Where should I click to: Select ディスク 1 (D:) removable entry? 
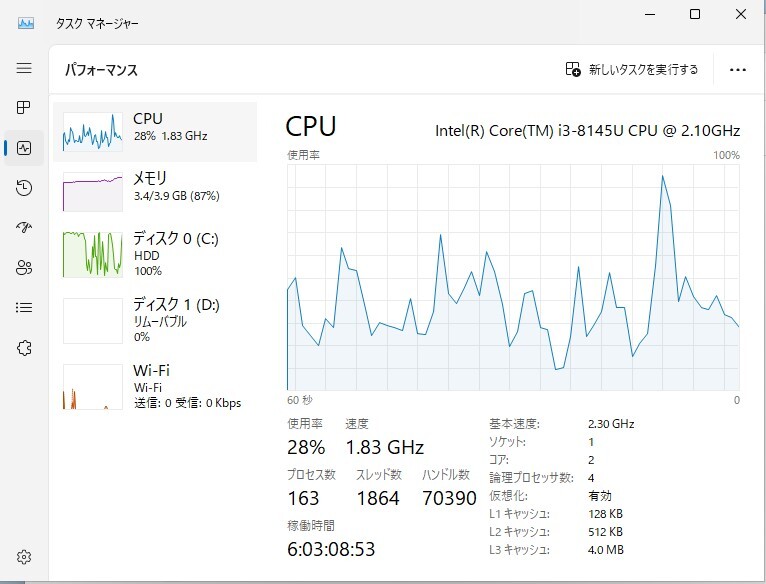tap(155, 321)
